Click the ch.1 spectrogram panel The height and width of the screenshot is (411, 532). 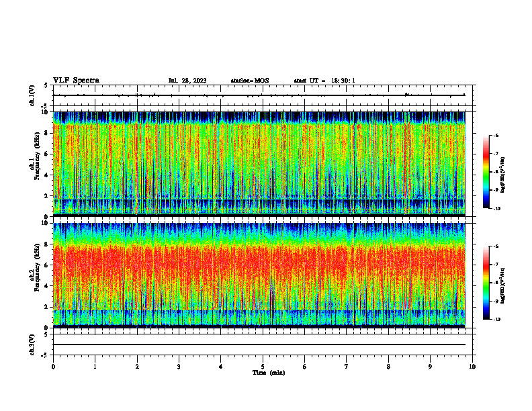(259, 164)
